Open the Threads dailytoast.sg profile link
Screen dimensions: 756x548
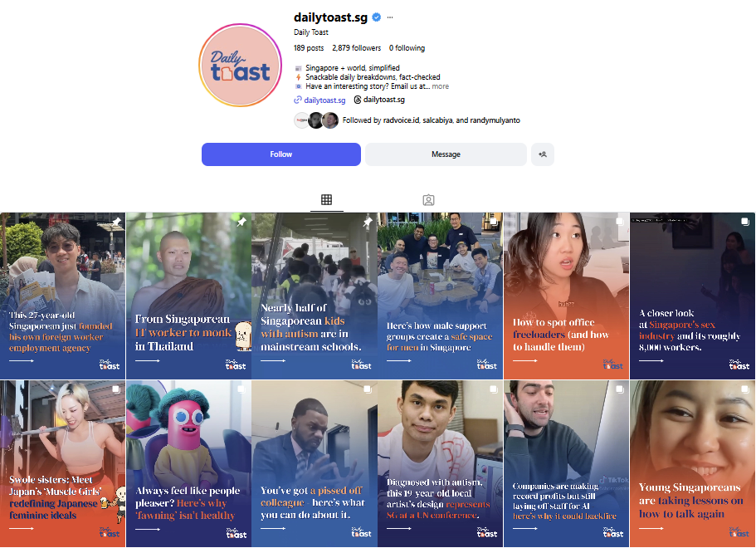[x=379, y=100]
